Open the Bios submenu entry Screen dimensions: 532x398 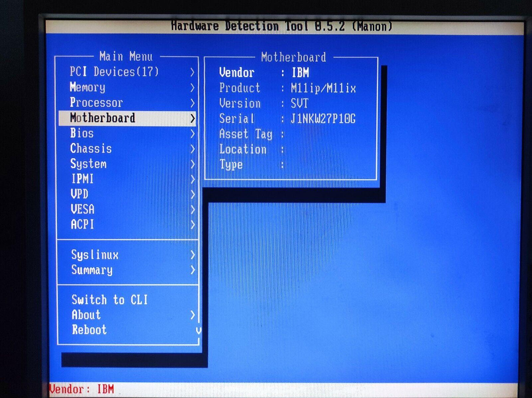82,133
